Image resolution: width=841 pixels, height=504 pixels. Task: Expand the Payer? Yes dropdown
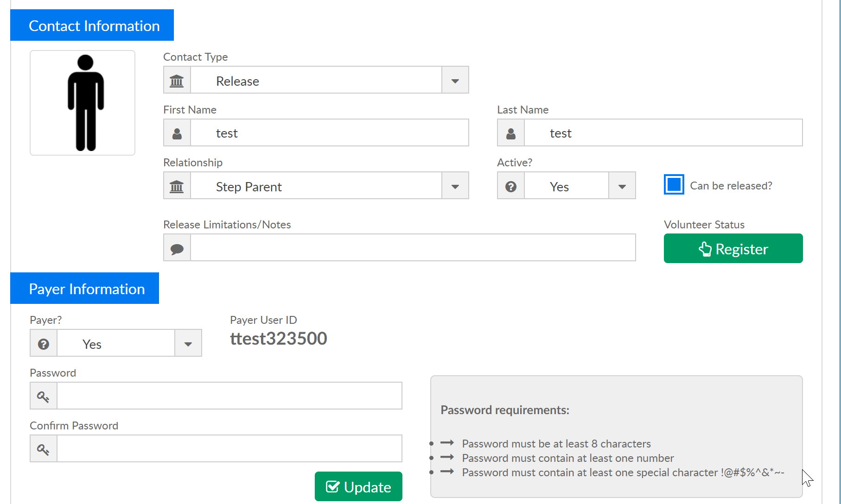[x=188, y=343]
